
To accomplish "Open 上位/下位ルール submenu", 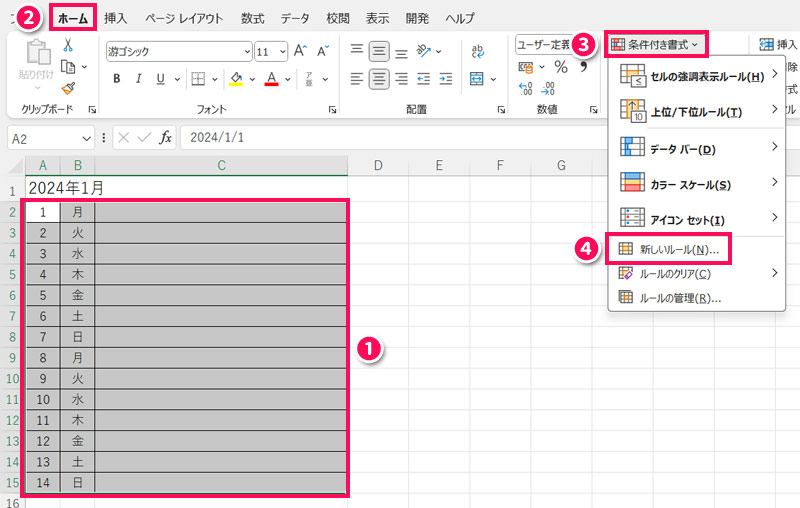I will 696,111.
